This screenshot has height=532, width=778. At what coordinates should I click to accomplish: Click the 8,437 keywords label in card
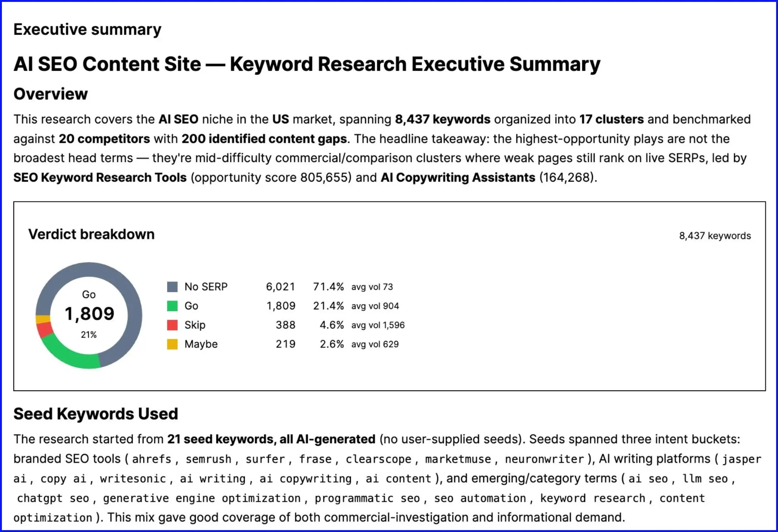pos(715,236)
